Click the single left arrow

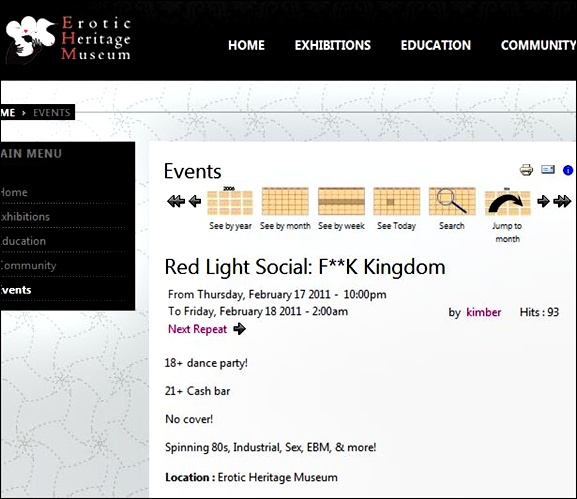[195, 201]
